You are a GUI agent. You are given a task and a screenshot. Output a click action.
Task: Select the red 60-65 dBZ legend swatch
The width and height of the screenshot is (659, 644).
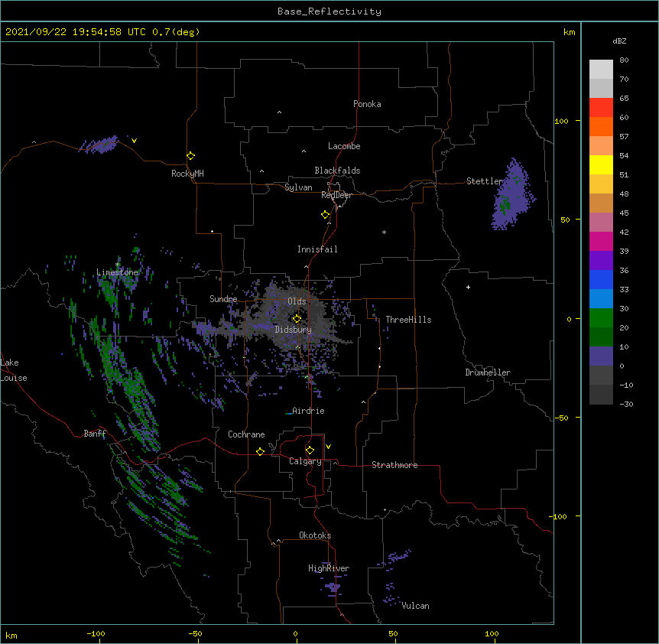point(601,108)
